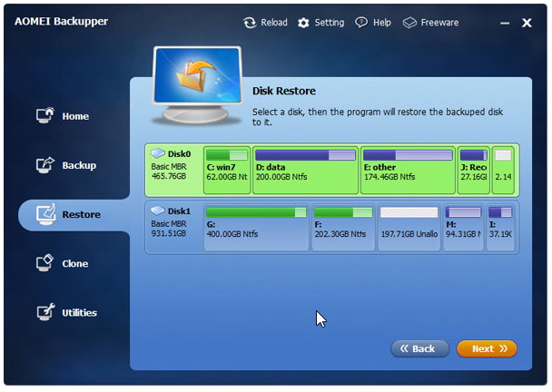The width and height of the screenshot is (552, 392).
Task: Select the M: 94.31GB partition
Action: pyautogui.click(x=463, y=228)
